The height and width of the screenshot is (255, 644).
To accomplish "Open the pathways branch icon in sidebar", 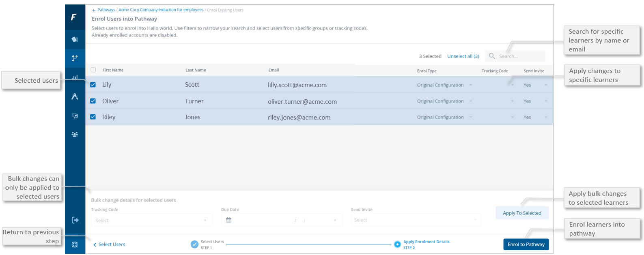I will coord(75,58).
